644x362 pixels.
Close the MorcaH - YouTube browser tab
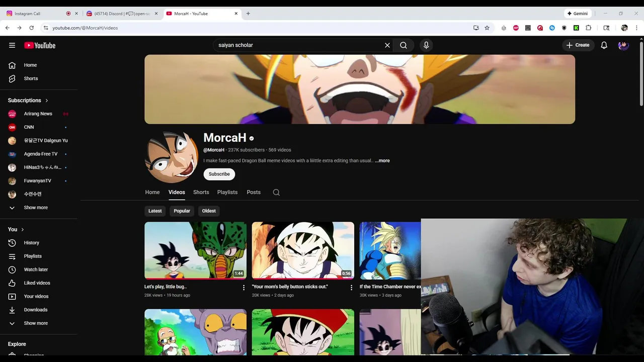(236, 14)
